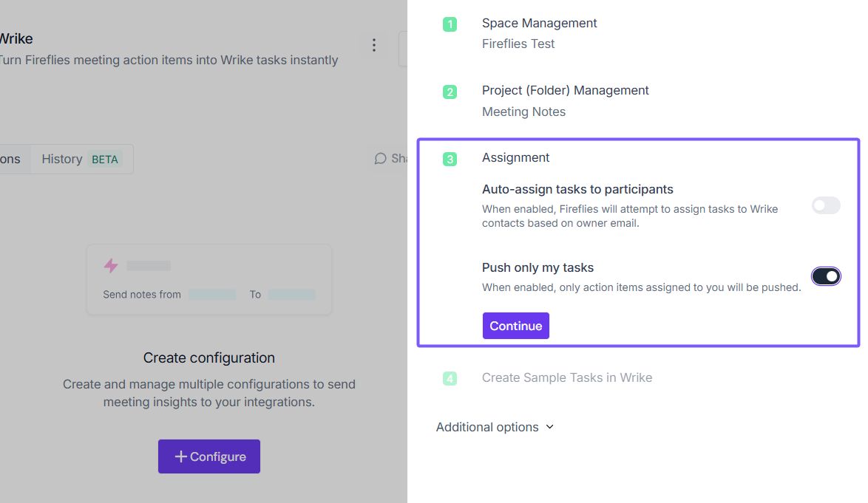Expand the Project (Folder) Management step
The width and height of the screenshot is (868, 503).
(565, 90)
